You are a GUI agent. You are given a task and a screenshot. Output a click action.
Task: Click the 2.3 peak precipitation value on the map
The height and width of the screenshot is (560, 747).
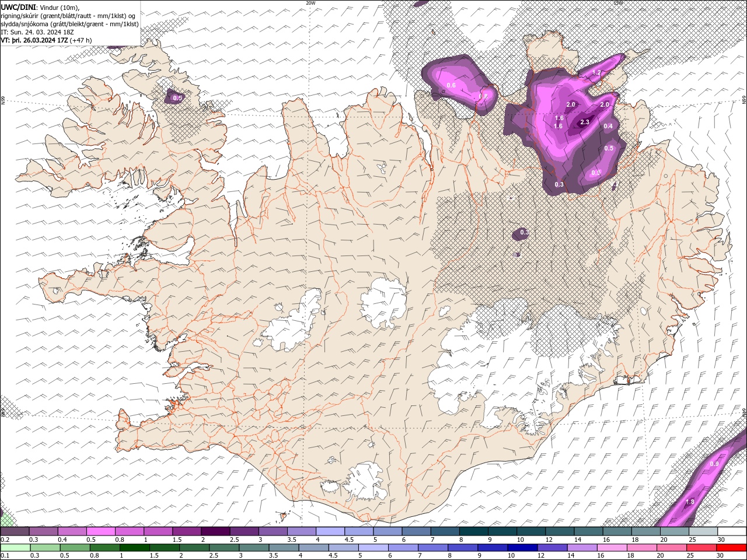585,122
